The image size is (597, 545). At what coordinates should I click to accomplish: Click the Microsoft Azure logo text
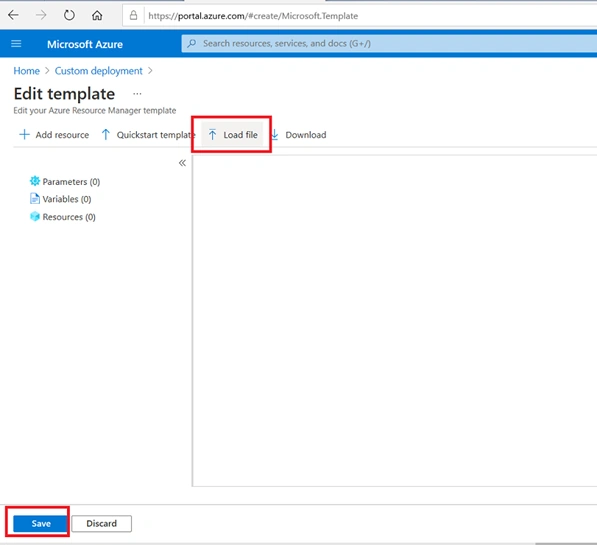coord(85,44)
